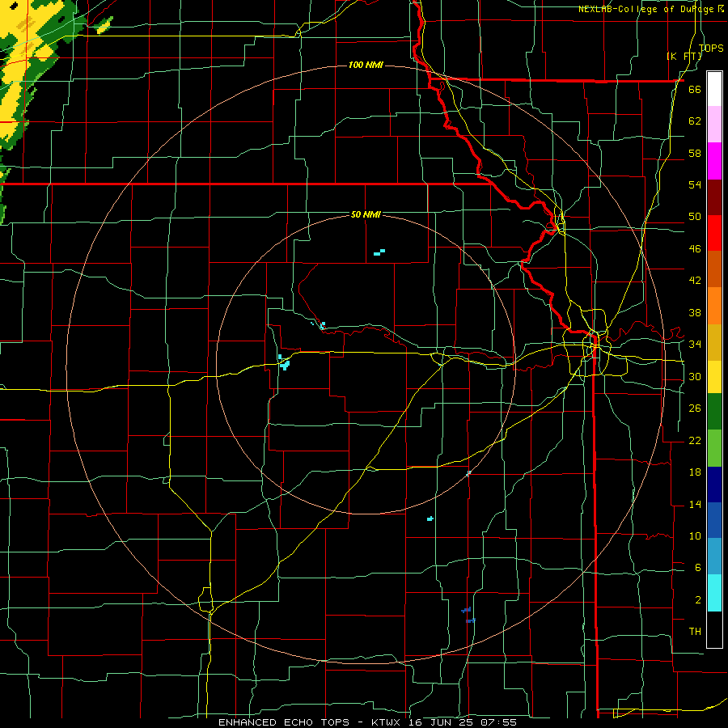Select the magenta legend color band
Viewport: 728px width, 728px height.
click(x=714, y=161)
